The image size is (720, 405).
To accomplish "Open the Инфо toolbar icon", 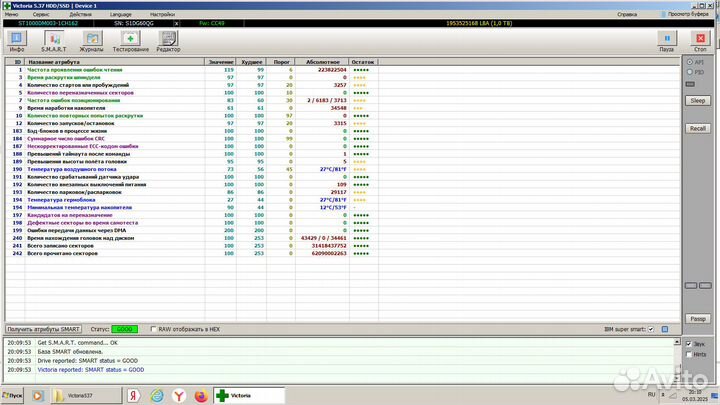I will pos(17,40).
